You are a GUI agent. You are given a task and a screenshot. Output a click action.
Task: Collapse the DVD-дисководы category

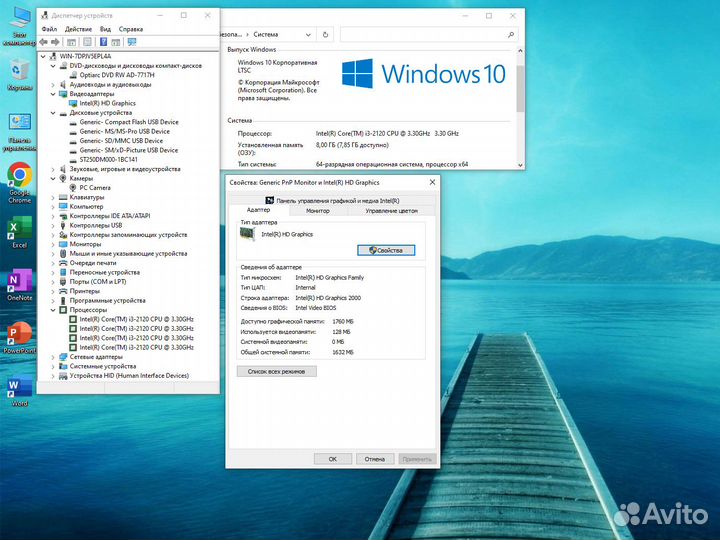tap(53, 66)
